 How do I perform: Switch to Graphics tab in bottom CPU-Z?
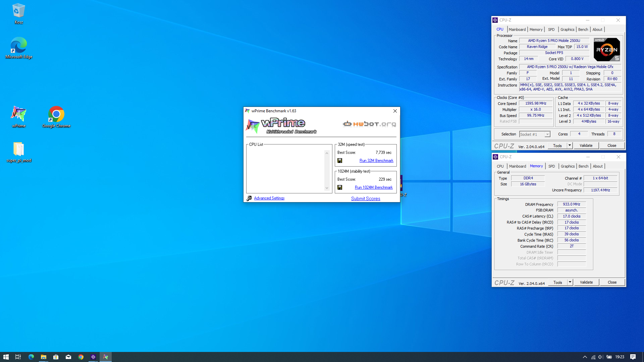[x=568, y=166]
